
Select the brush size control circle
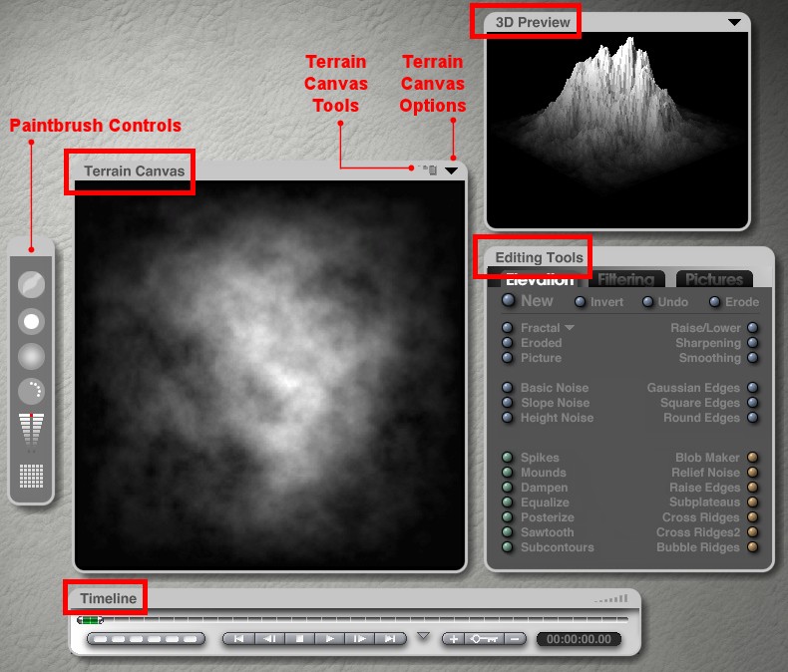(x=32, y=321)
